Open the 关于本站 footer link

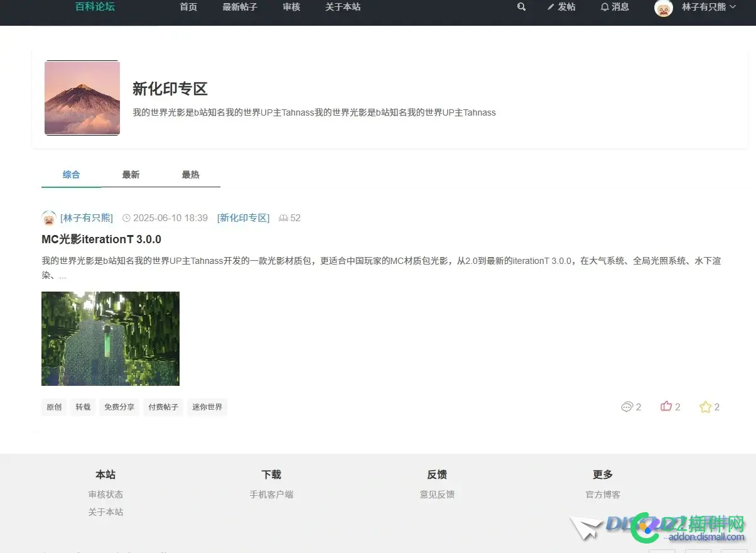[105, 512]
